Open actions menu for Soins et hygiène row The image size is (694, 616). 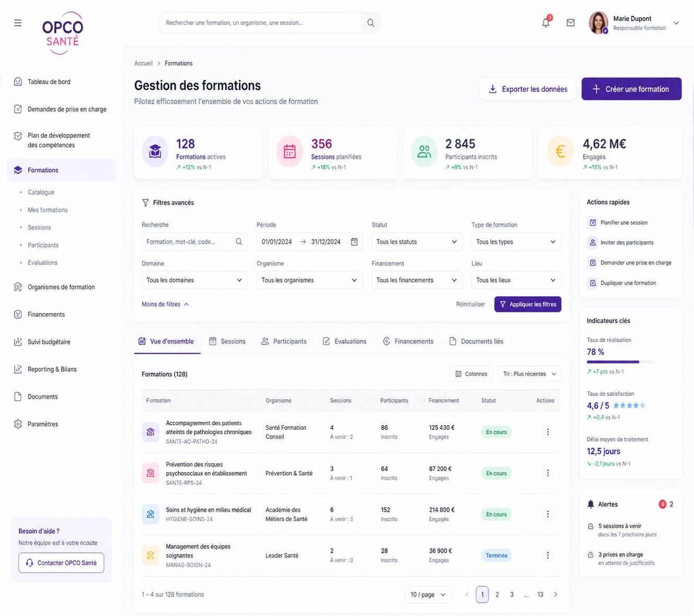tap(547, 514)
